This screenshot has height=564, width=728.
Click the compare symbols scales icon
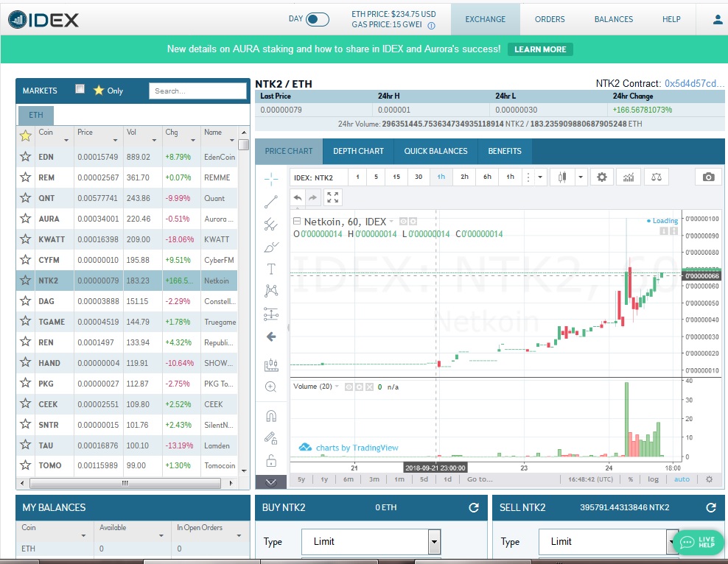(x=656, y=177)
